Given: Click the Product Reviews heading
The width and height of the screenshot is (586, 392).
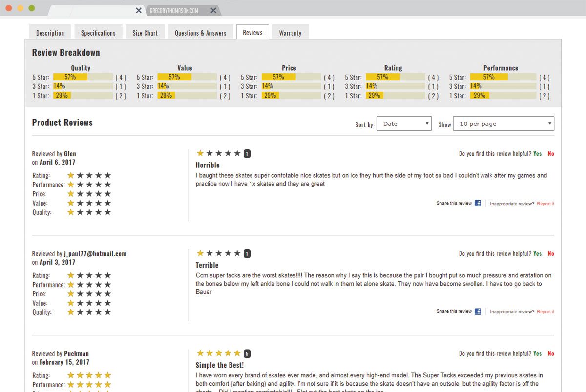Looking at the screenshot, I should pos(62,123).
